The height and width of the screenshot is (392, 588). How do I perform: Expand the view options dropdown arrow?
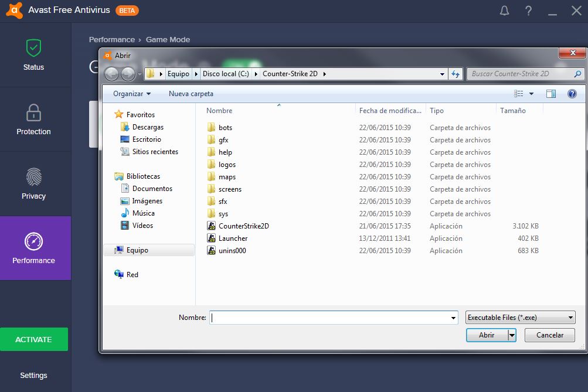point(531,94)
